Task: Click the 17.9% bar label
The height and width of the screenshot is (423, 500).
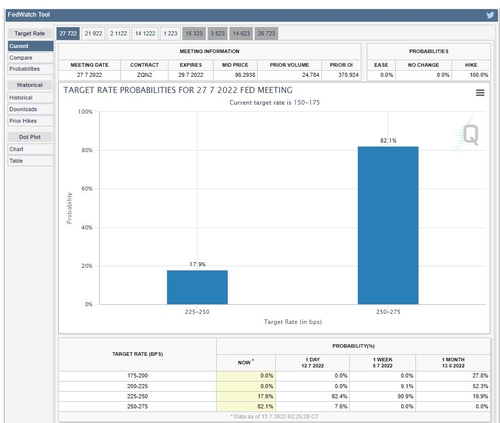Action: [x=197, y=264]
